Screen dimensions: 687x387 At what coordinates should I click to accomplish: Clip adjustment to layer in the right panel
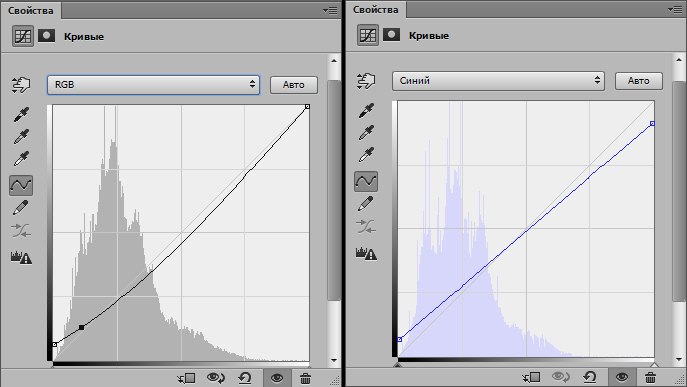point(531,377)
